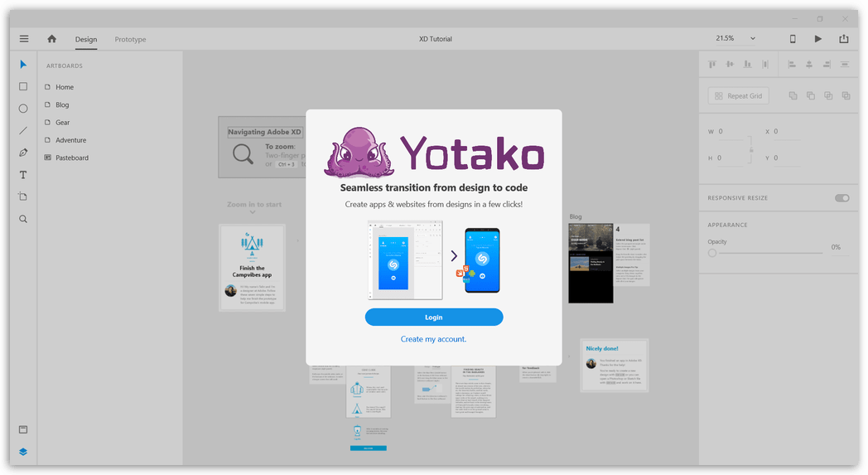Select the Zoom tool in toolbar
The image size is (868, 475).
(23, 219)
